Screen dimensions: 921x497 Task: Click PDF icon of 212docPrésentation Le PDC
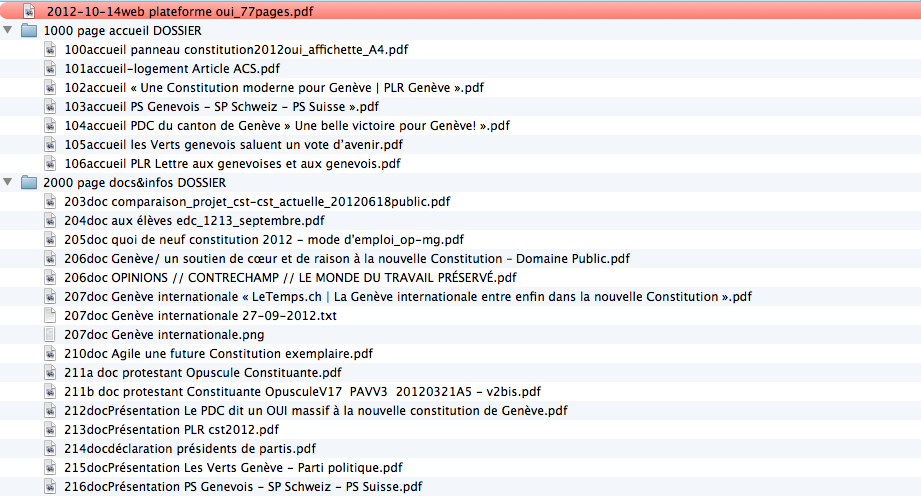[x=51, y=410]
